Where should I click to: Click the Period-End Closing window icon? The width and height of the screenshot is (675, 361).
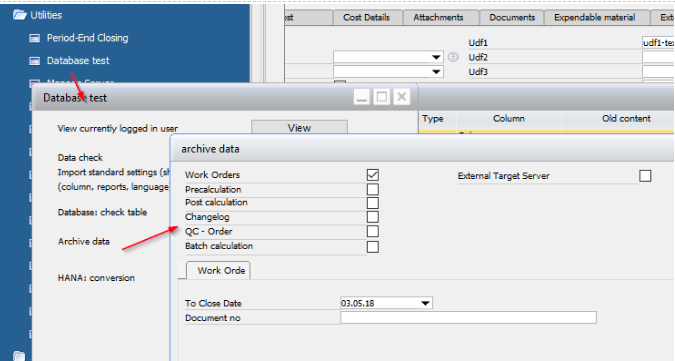coord(34,38)
